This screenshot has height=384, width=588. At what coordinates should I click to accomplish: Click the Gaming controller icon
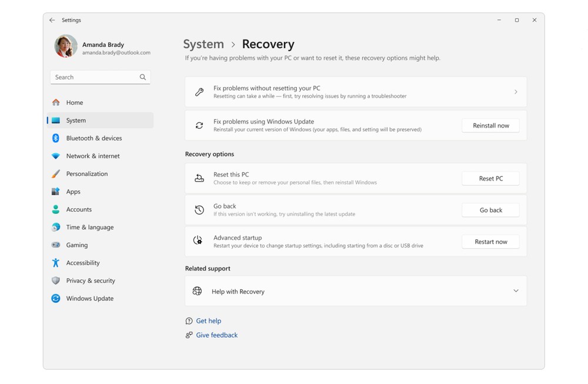(56, 245)
